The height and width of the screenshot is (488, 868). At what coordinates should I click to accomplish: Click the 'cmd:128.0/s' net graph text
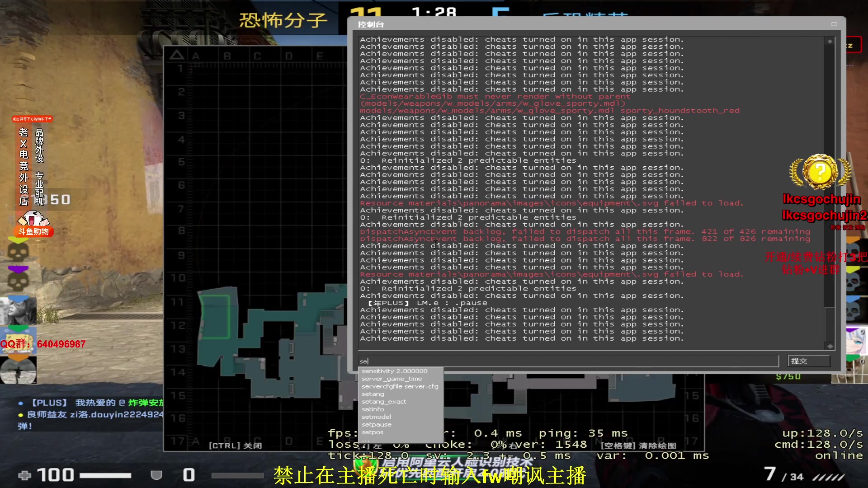pos(819,445)
